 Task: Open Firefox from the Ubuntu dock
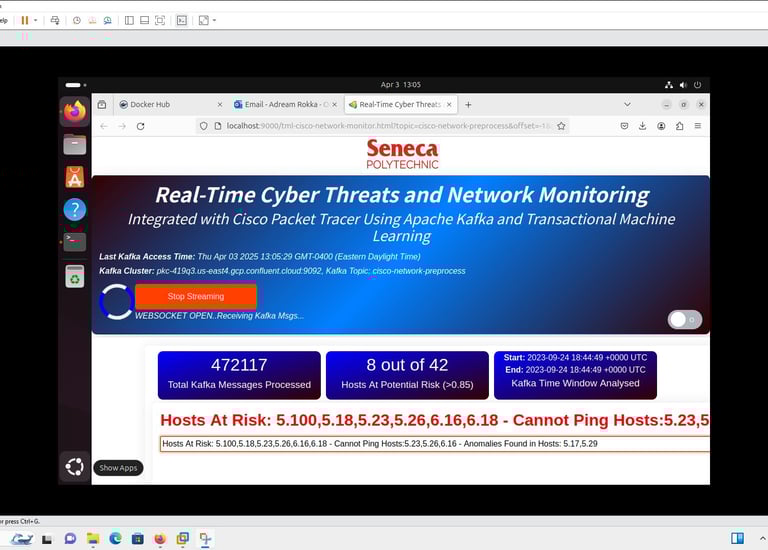tap(74, 112)
